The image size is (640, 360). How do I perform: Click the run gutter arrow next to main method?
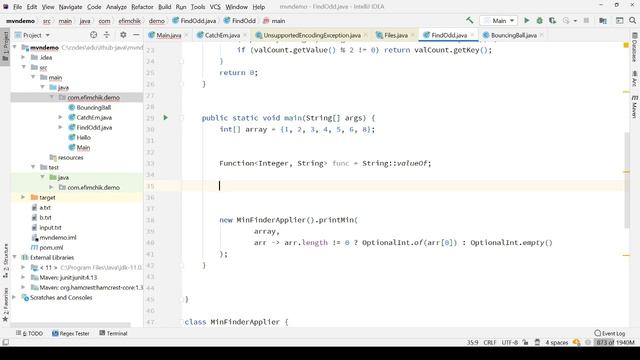pos(165,118)
